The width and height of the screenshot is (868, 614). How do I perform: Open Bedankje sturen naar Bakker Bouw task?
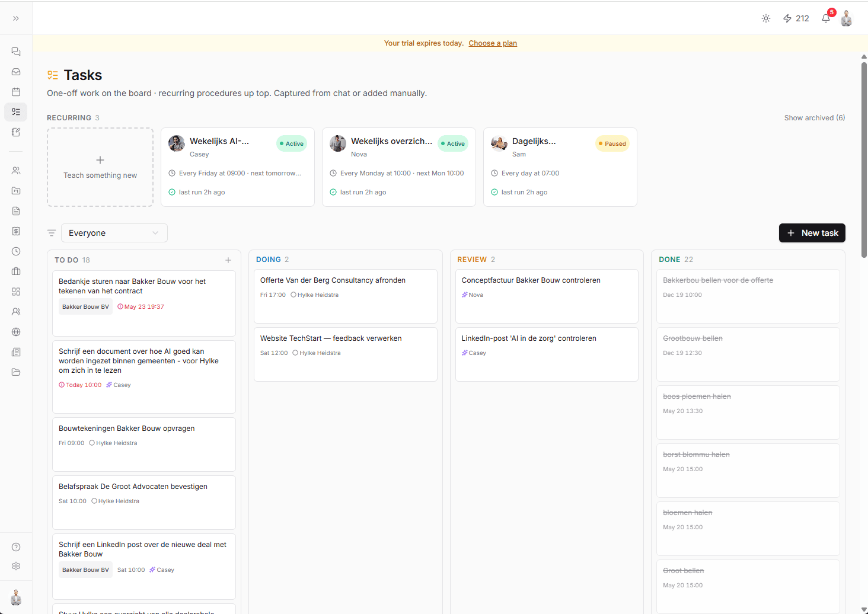pos(144,303)
